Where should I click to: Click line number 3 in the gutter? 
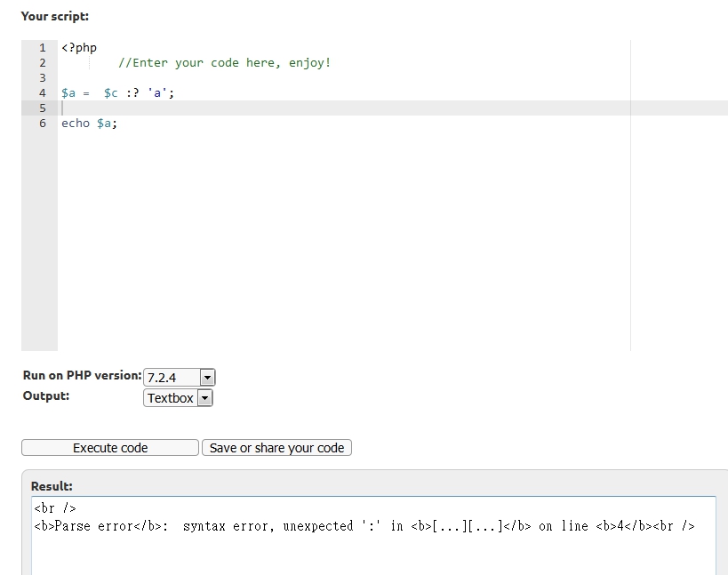pyautogui.click(x=42, y=78)
